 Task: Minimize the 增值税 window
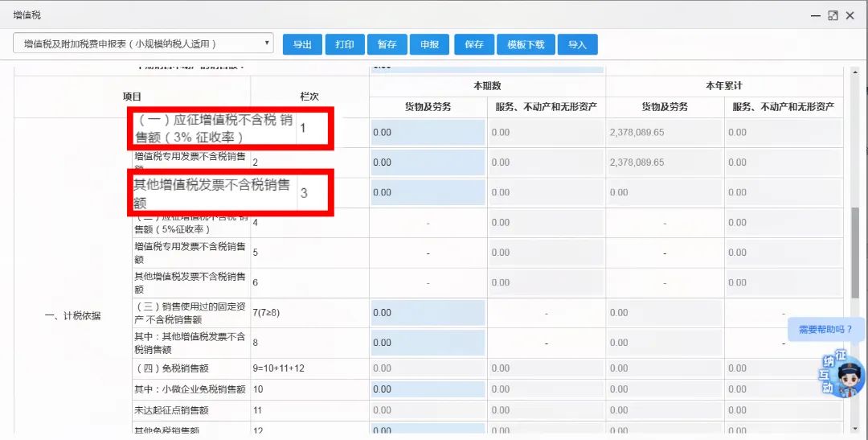pos(815,15)
